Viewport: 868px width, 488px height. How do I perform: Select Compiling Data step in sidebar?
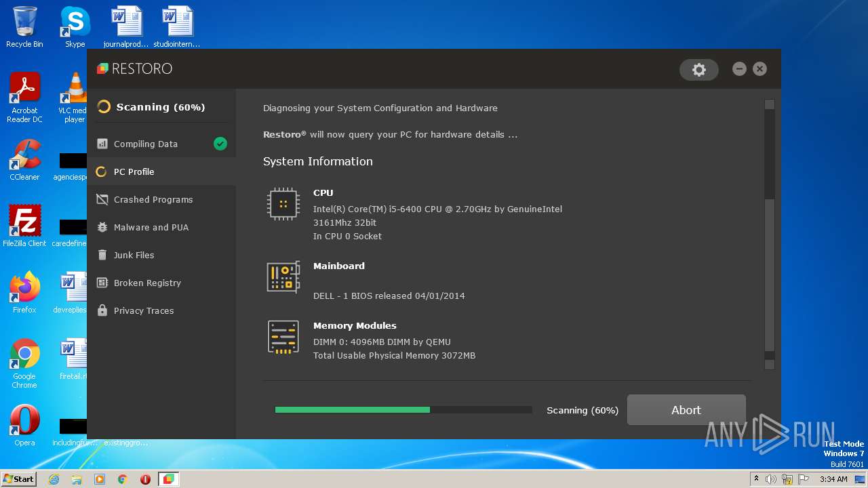tap(161, 144)
